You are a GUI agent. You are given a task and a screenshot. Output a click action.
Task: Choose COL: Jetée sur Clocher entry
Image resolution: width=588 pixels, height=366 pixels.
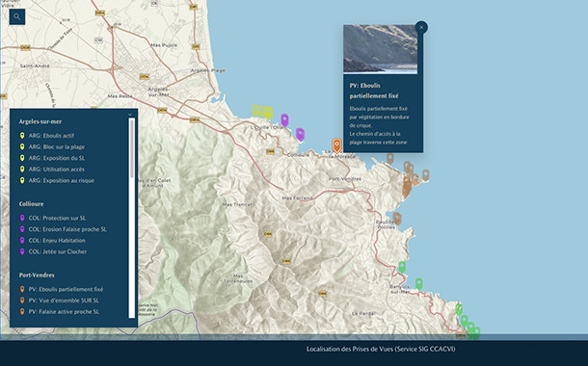[x=53, y=251]
